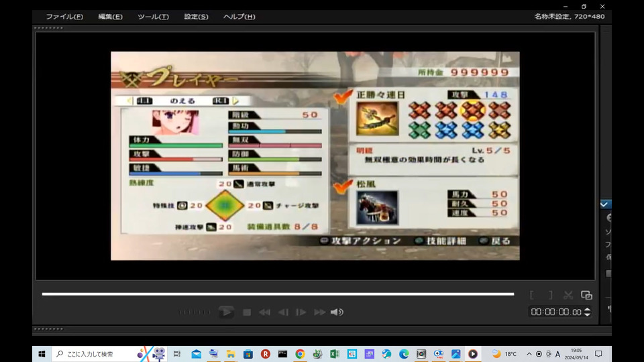This screenshot has width=644, height=362.
Task: Toggle the speaker volume icon
Action: click(337, 312)
